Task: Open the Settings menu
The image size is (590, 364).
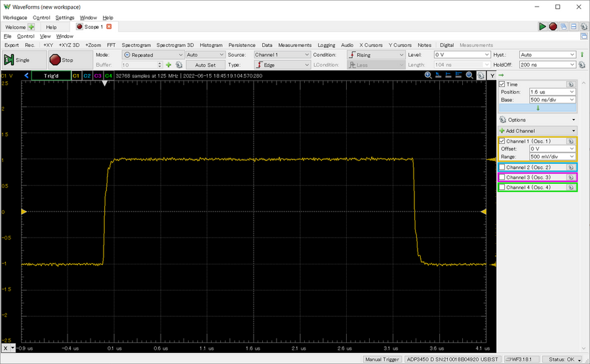Action: pyautogui.click(x=64, y=18)
